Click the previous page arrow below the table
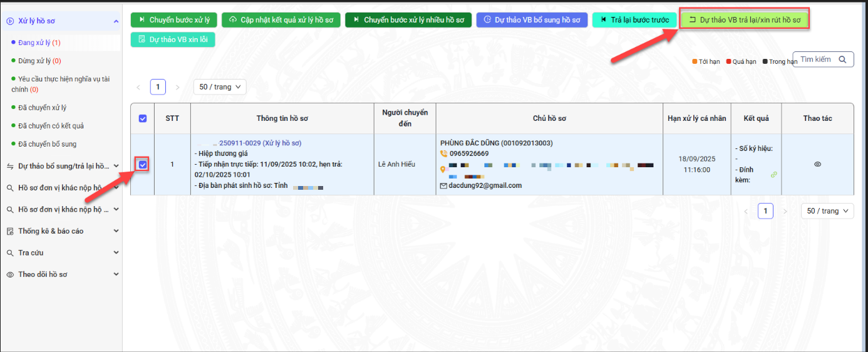Screen dimensions: 868x352 pos(745,211)
